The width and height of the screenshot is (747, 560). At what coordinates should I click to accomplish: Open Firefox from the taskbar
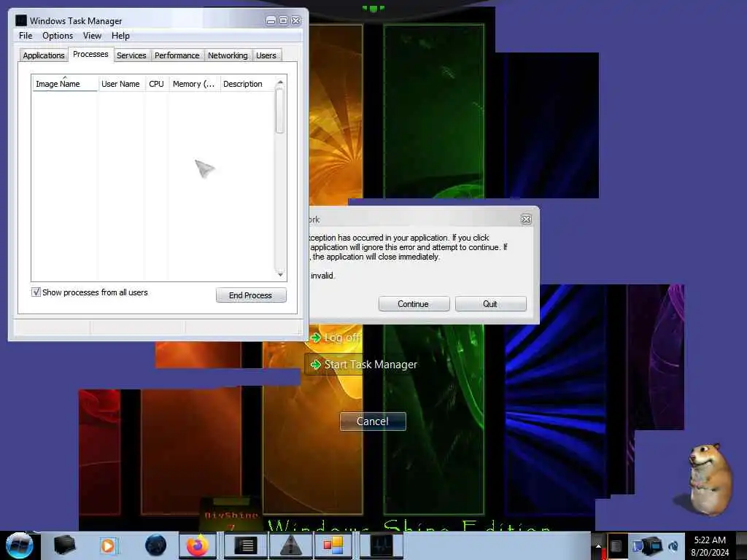coord(198,545)
